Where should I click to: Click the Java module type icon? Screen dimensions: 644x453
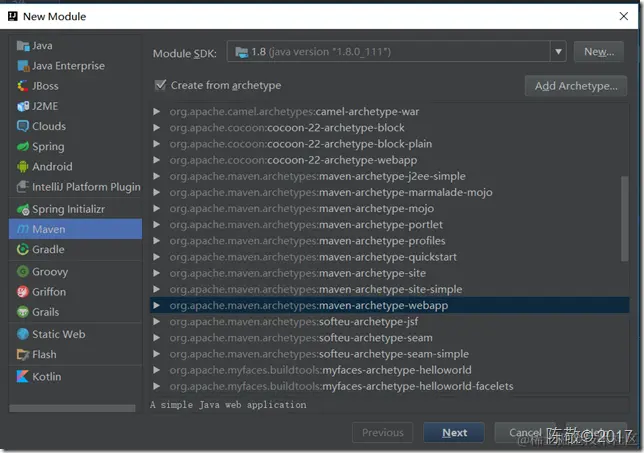click(23, 46)
